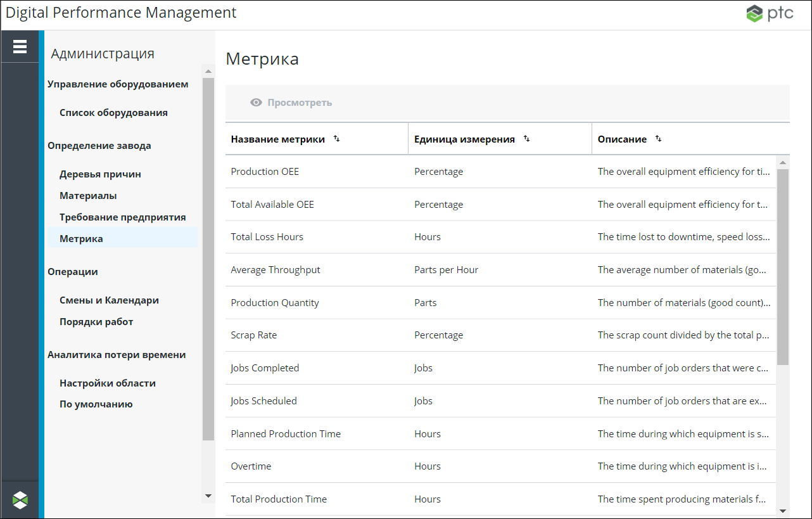Select the Average Throughput metric
Viewport: 812px width, 519px height.
(500, 270)
